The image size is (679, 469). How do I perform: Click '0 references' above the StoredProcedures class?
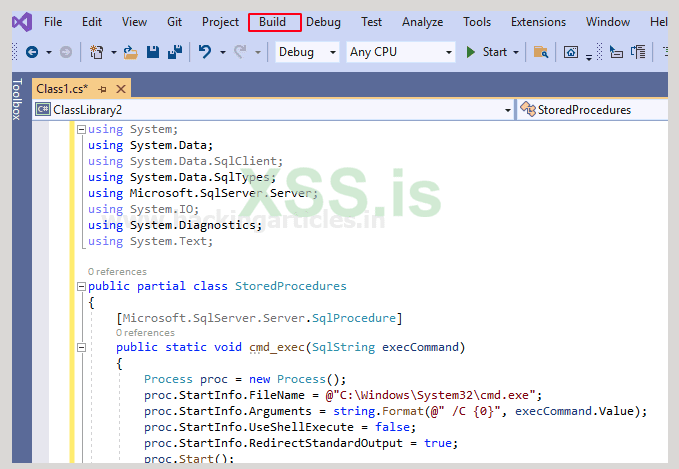[x=117, y=272]
